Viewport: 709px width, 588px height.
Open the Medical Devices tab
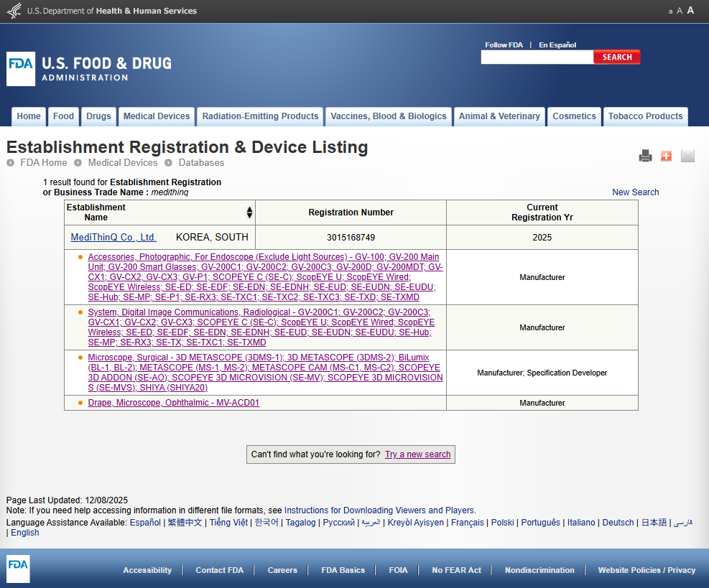(156, 116)
